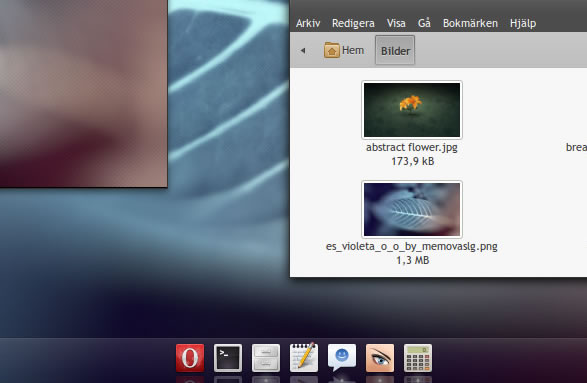Open the Terminal dock icon
Viewport: 587px width, 383px height.
[x=228, y=358]
